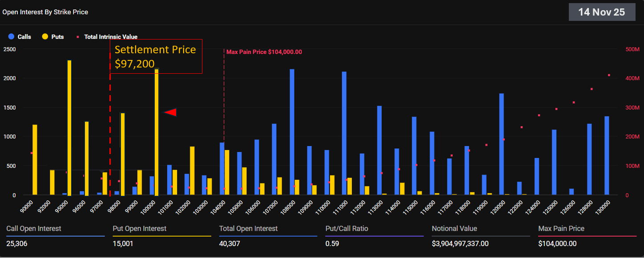
Task: Toggle the Calls legend series
Action: coord(24,37)
